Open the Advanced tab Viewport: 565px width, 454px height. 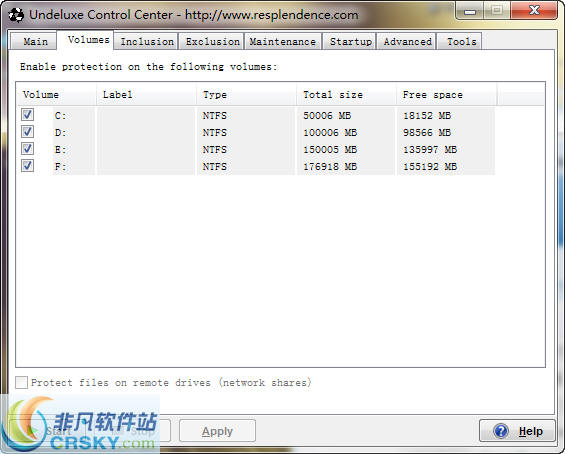pyautogui.click(x=407, y=41)
